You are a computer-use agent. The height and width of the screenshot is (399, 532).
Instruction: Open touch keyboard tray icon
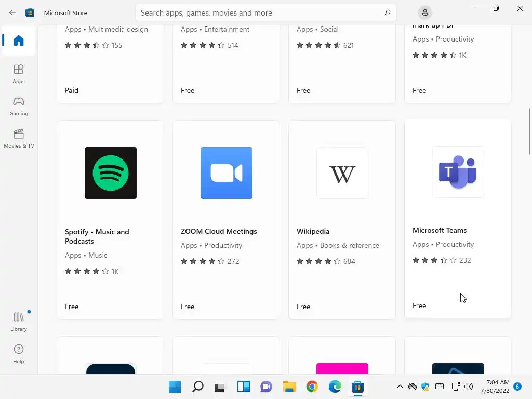(440, 386)
